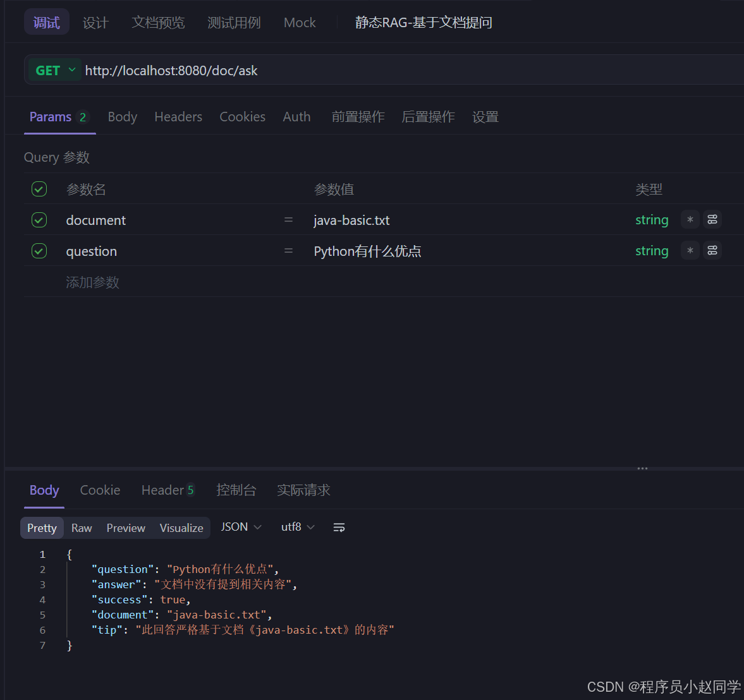Click the Query 参数 section label
Image resolution: width=744 pixels, height=700 pixels.
[57, 157]
